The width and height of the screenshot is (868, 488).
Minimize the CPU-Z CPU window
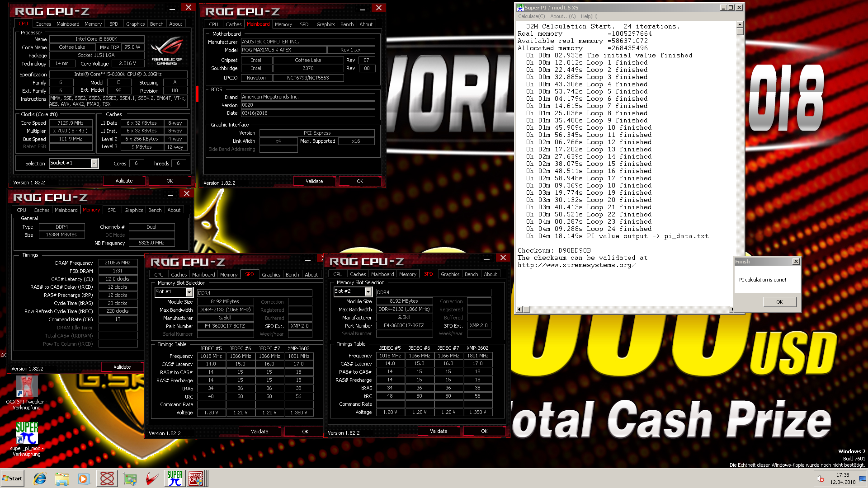[172, 9]
